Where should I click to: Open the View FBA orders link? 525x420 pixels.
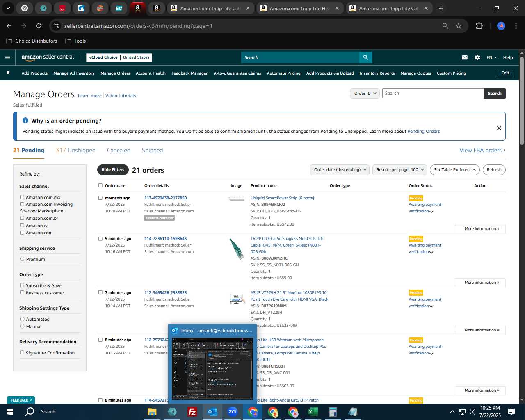point(482,150)
